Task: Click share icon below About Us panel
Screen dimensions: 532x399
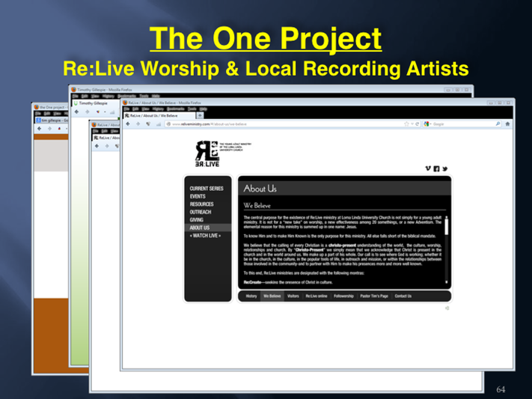Action: click(x=447, y=308)
